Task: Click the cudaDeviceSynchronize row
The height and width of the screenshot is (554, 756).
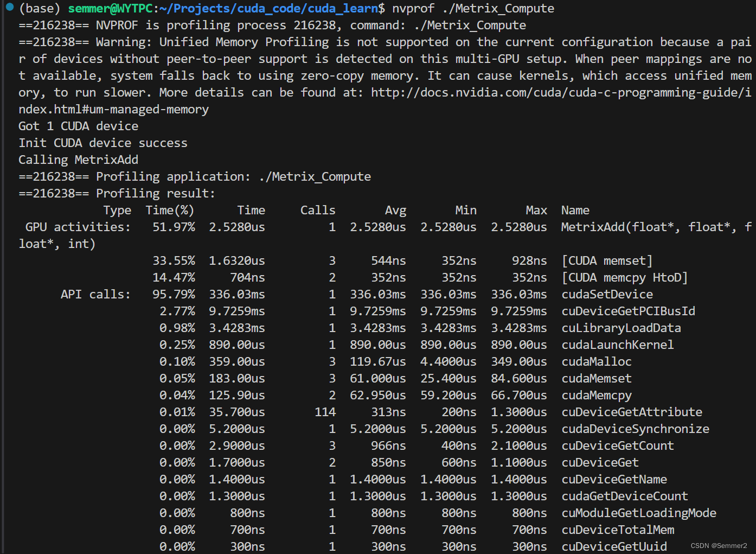Action: click(x=635, y=429)
